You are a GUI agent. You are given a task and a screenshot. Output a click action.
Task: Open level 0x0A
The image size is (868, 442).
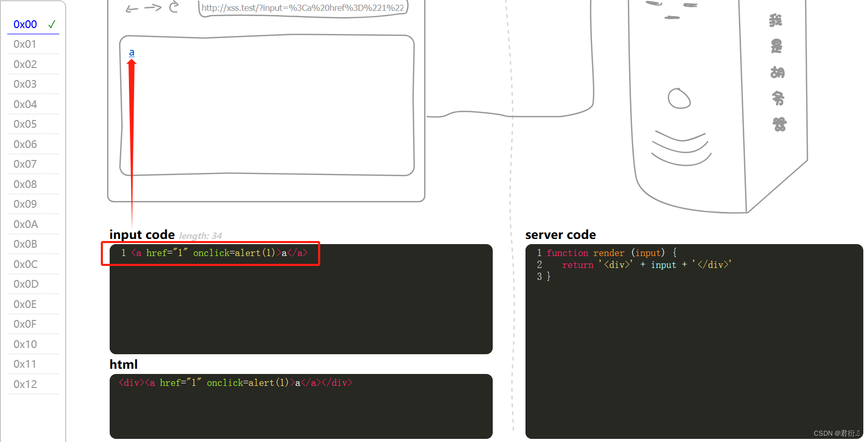[x=25, y=224]
